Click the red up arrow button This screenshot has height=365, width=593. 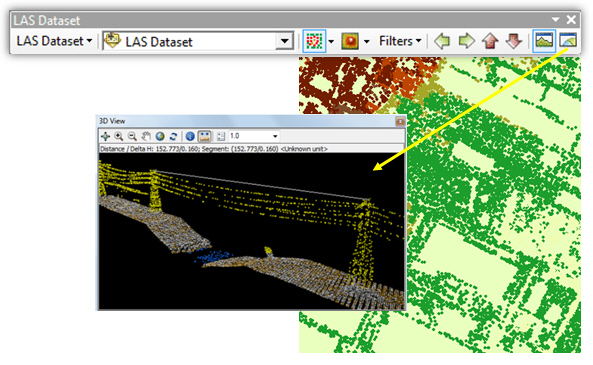(x=490, y=41)
